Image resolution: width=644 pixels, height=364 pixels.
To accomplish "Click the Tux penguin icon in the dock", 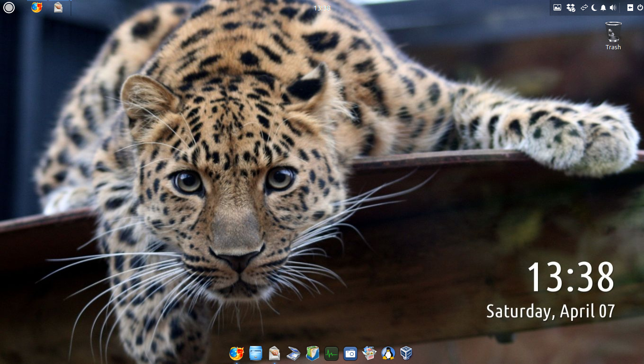I will (x=388, y=353).
